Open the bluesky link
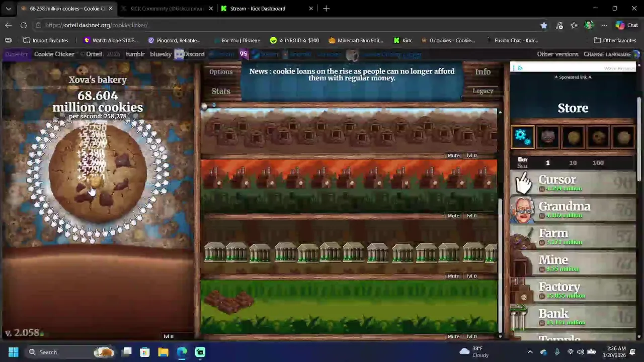This screenshot has height=362, width=644. coord(161,54)
